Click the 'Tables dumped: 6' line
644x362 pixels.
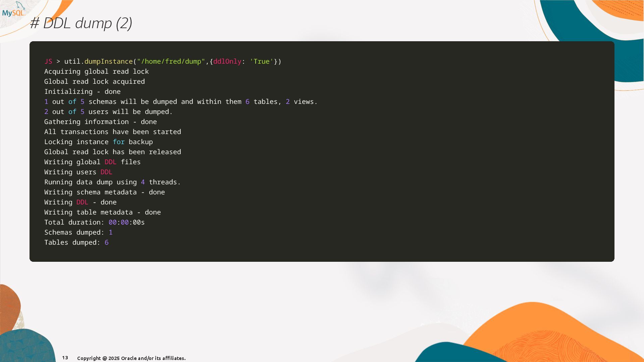(x=76, y=242)
